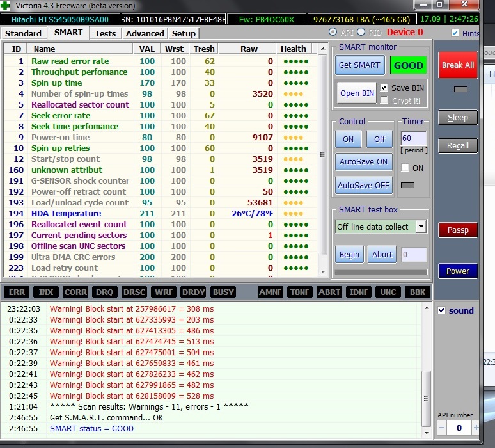The image size is (495, 448).
Task: Click the SMART test progress bar
Action: click(x=381, y=272)
